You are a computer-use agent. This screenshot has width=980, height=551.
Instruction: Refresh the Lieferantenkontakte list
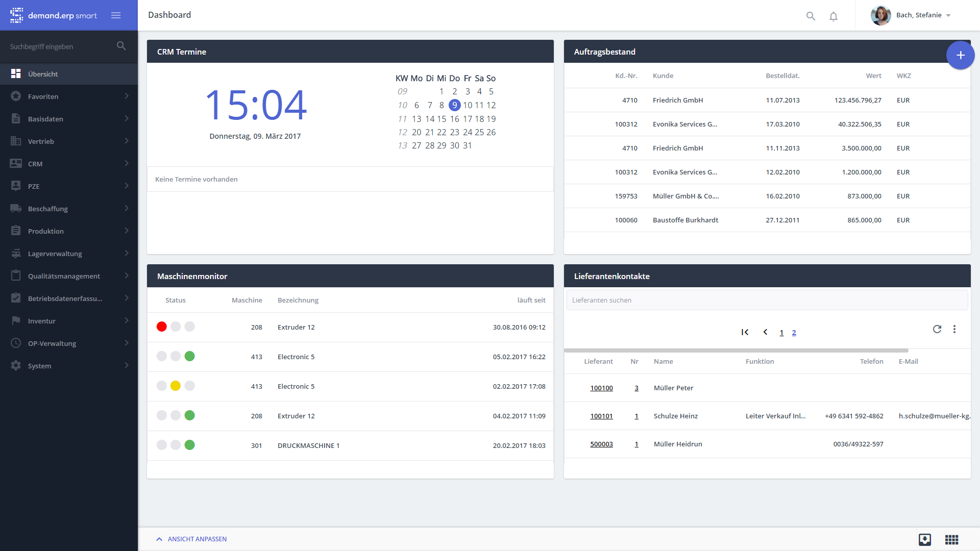pyautogui.click(x=937, y=329)
